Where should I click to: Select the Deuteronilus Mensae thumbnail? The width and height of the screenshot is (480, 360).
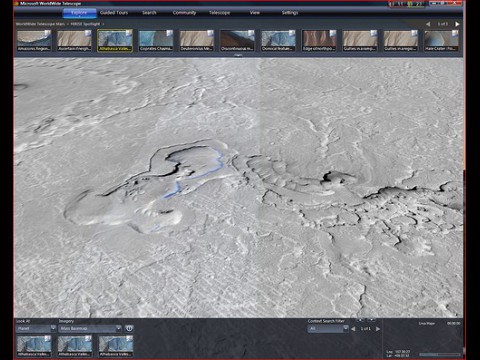197,40
